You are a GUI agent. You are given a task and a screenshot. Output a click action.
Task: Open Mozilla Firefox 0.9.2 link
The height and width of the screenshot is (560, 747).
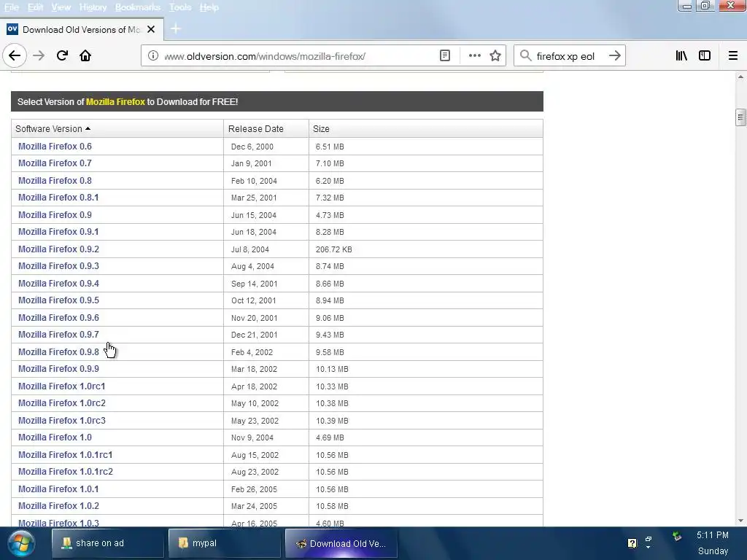pyautogui.click(x=58, y=249)
